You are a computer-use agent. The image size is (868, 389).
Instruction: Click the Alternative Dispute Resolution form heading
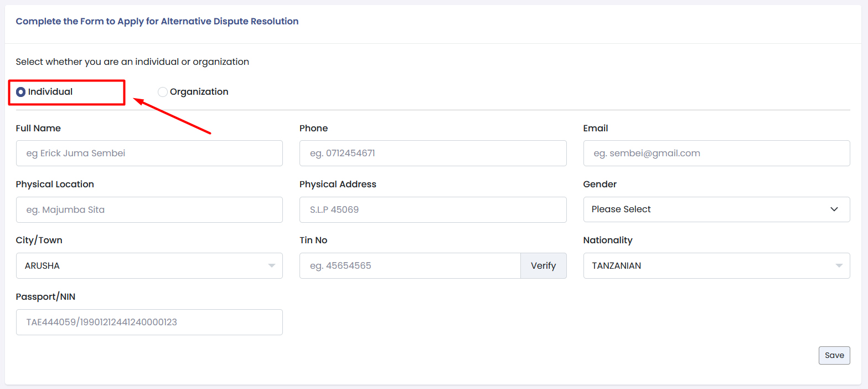(157, 22)
